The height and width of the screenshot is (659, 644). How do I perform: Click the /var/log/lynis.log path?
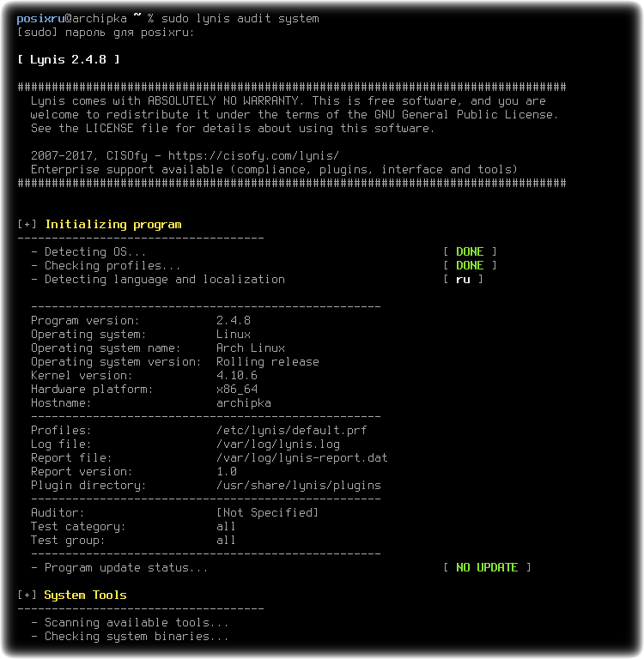(x=277, y=444)
